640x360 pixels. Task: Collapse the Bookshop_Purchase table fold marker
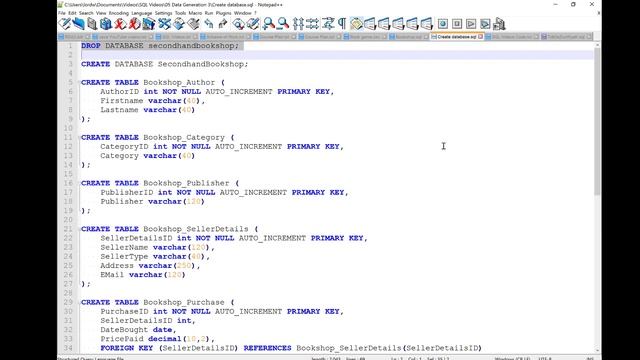tap(78, 302)
